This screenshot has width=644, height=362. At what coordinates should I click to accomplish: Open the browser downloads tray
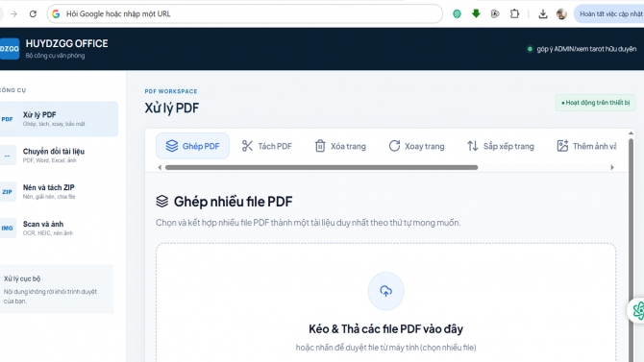pos(542,14)
